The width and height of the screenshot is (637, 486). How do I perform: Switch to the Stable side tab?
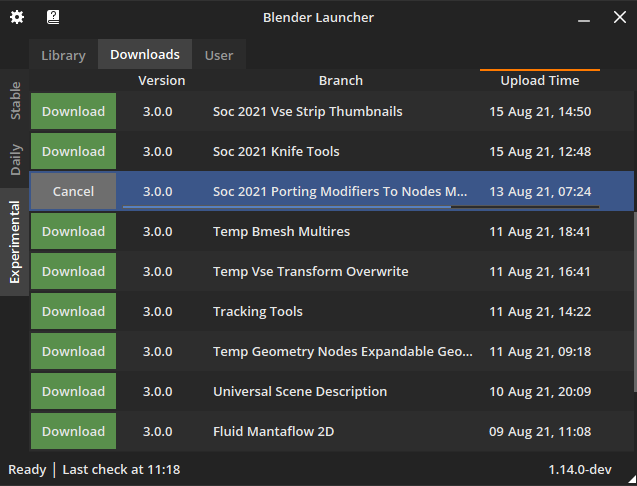pyautogui.click(x=15, y=100)
